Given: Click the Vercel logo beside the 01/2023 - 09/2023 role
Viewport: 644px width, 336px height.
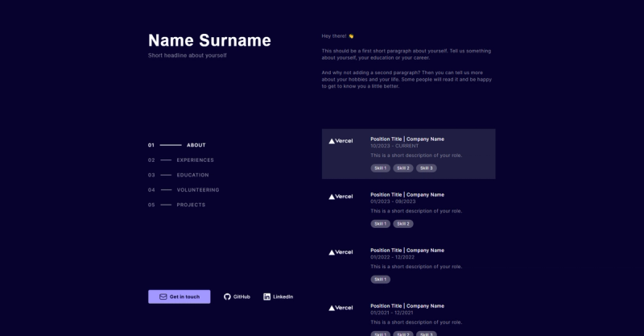Looking at the screenshot, I should [x=341, y=197].
